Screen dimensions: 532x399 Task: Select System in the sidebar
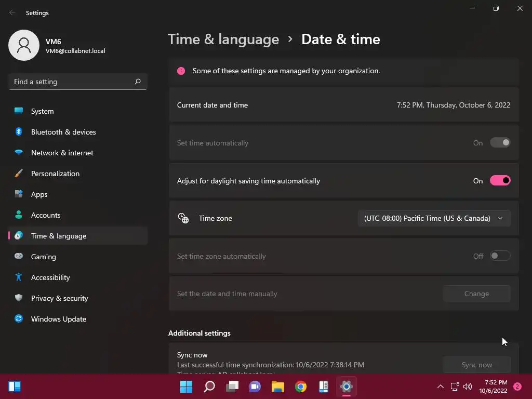click(78, 111)
